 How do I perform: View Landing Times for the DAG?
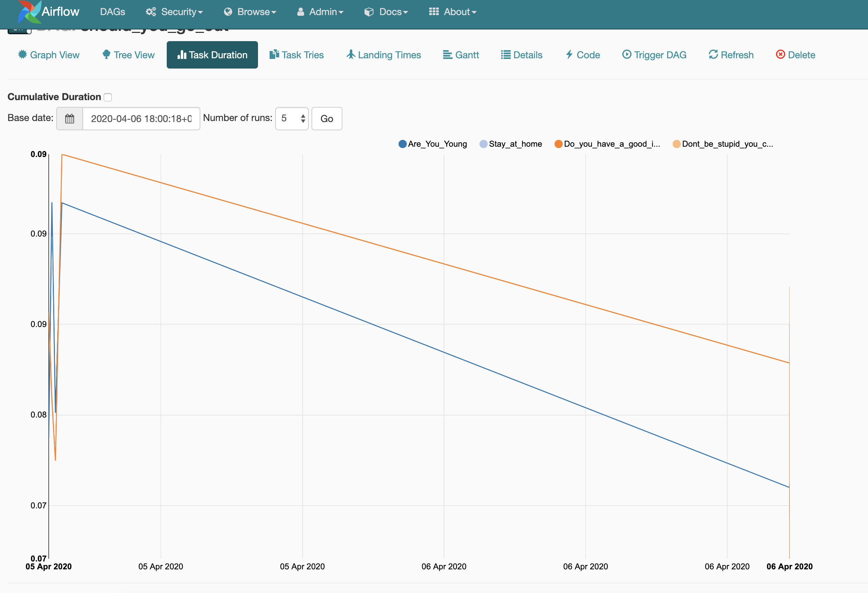[383, 55]
